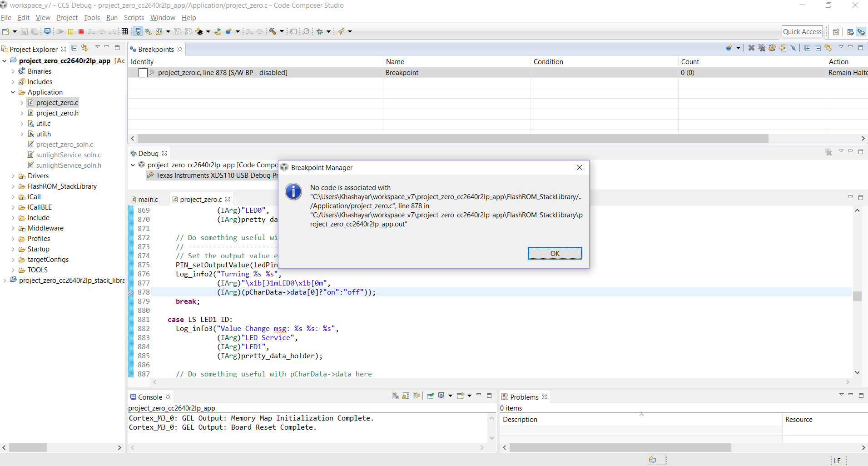Suspend target execution with the pause icon
The width and height of the screenshot is (868, 466).
click(70, 31)
